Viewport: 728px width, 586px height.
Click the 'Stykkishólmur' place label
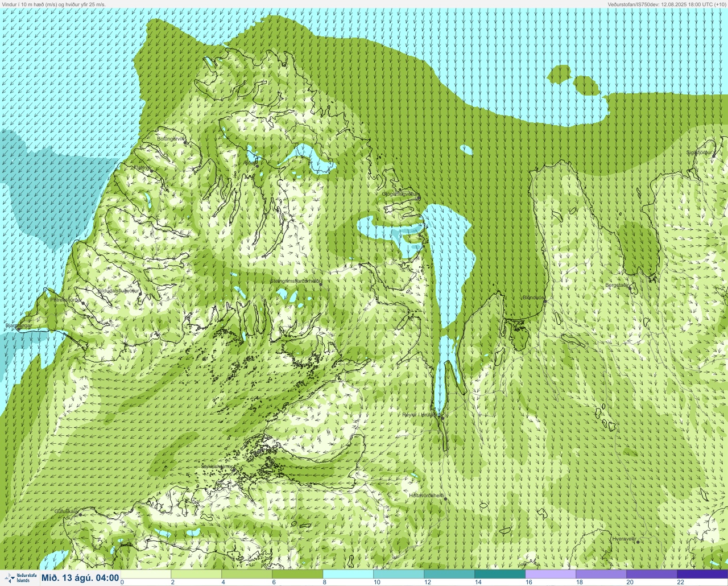tap(218, 467)
